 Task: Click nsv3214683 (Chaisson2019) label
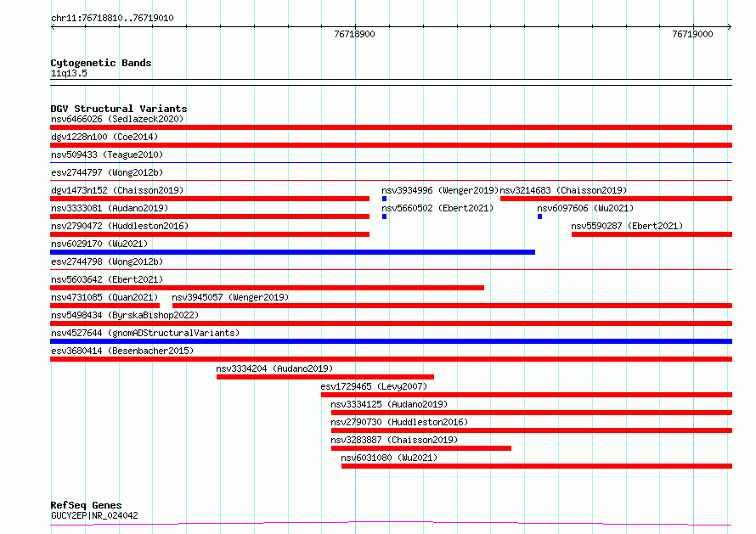point(563,190)
